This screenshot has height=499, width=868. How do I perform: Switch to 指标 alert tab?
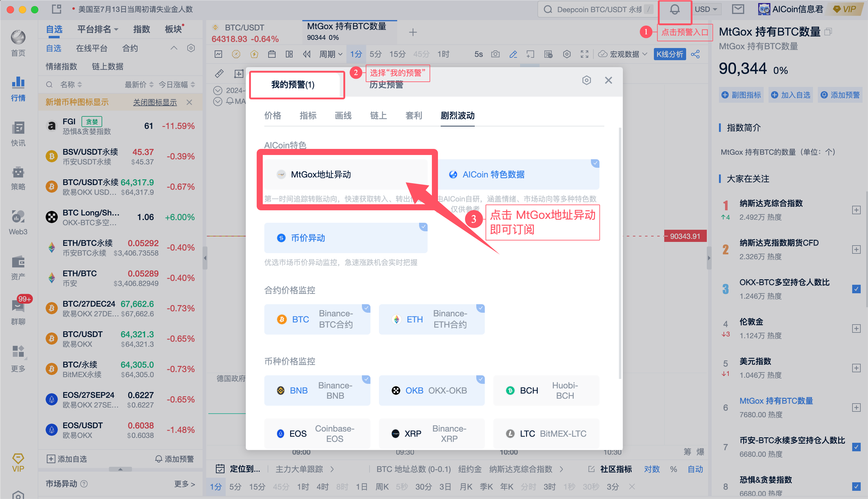point(308,115)
